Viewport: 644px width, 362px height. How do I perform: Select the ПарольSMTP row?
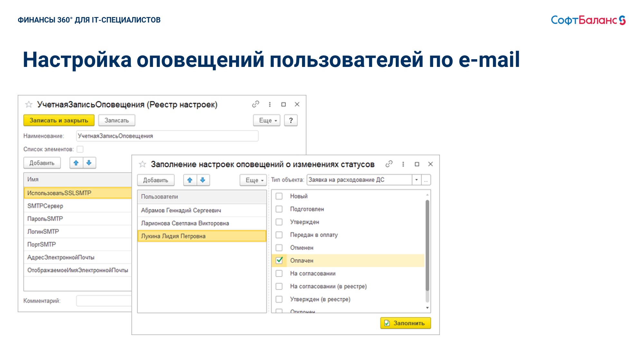pyautogui.click(x=78, y=219)
